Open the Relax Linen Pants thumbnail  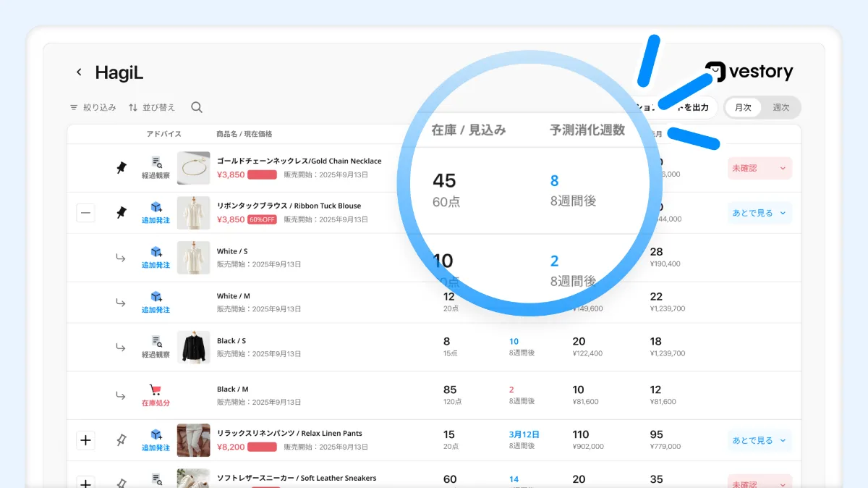(193, 440)
